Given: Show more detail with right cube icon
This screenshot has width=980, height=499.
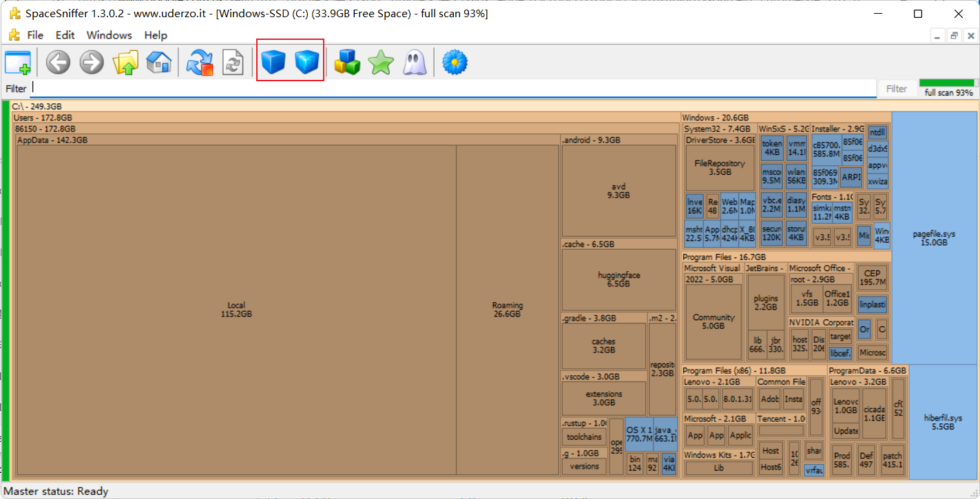Looking at the screenshot, I should (307, 63).
